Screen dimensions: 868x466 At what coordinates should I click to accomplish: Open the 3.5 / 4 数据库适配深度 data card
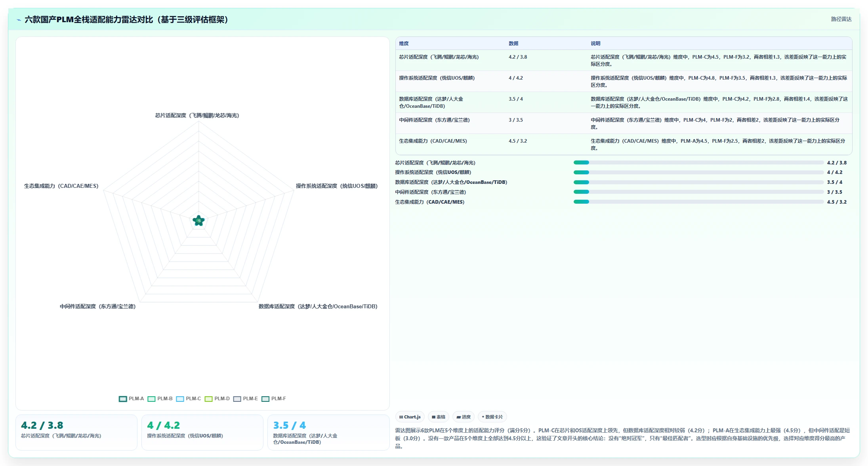pyautogui.click(x=328, y=432)
